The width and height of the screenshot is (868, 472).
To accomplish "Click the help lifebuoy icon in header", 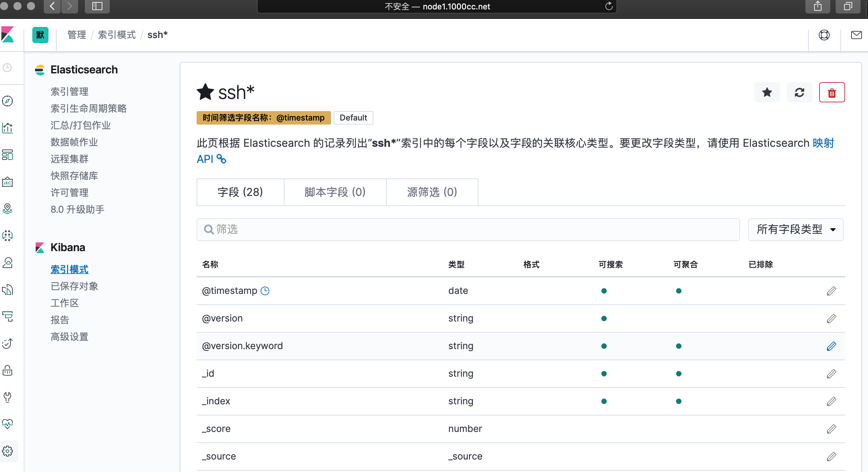I will coord(824,35).
